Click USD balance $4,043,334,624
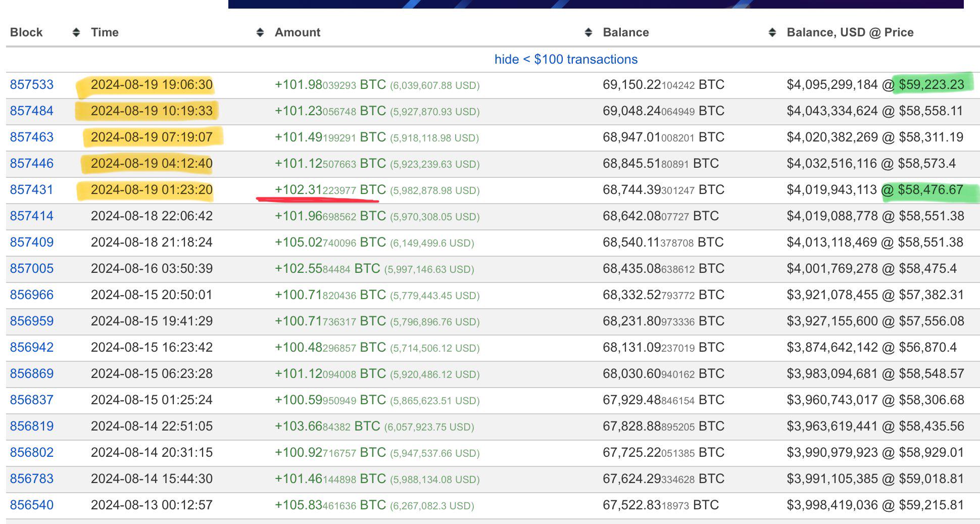Screen dimensions: 980x524 [832, 111]
